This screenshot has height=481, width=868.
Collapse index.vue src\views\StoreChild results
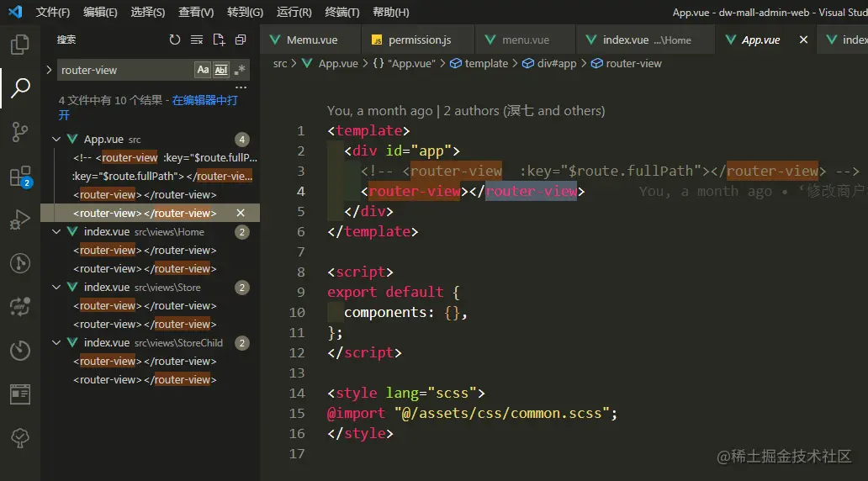56,342
